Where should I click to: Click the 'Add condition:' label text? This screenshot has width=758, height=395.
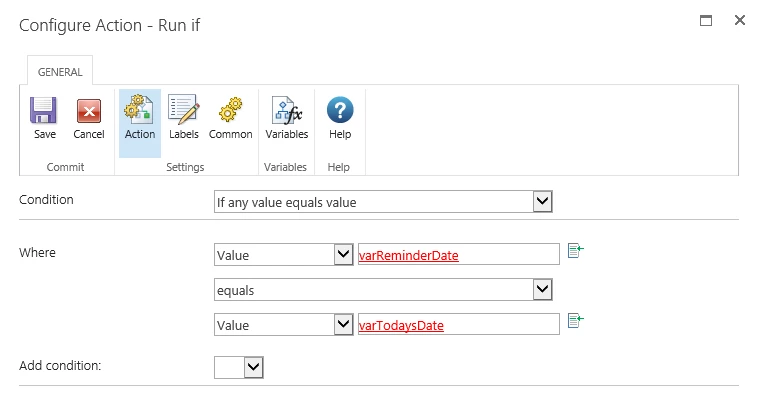(x=60, y=366)
